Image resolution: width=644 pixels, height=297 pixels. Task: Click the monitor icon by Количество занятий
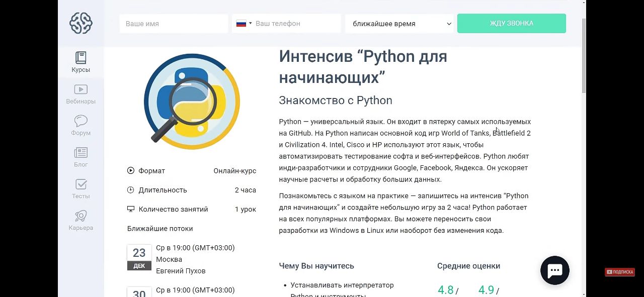click(x=131, y=209)
